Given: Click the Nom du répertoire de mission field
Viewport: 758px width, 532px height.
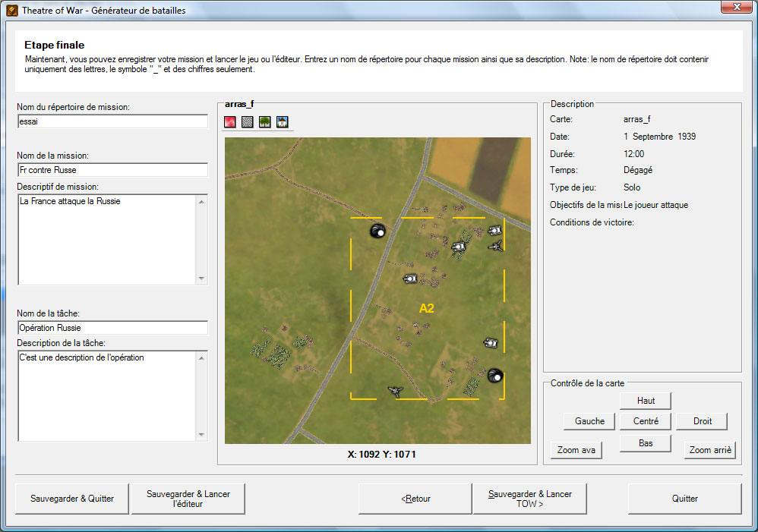Looking at the screenshot, I should click(112, 121).
